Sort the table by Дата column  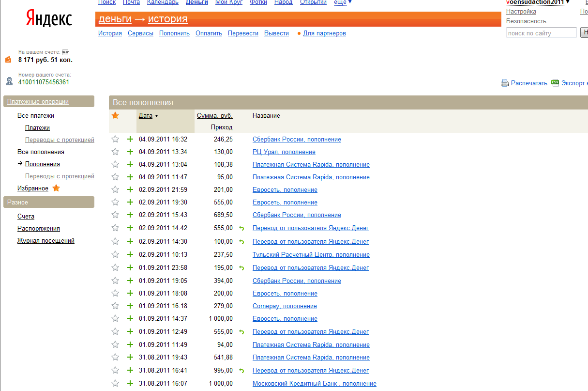point(146,116)
